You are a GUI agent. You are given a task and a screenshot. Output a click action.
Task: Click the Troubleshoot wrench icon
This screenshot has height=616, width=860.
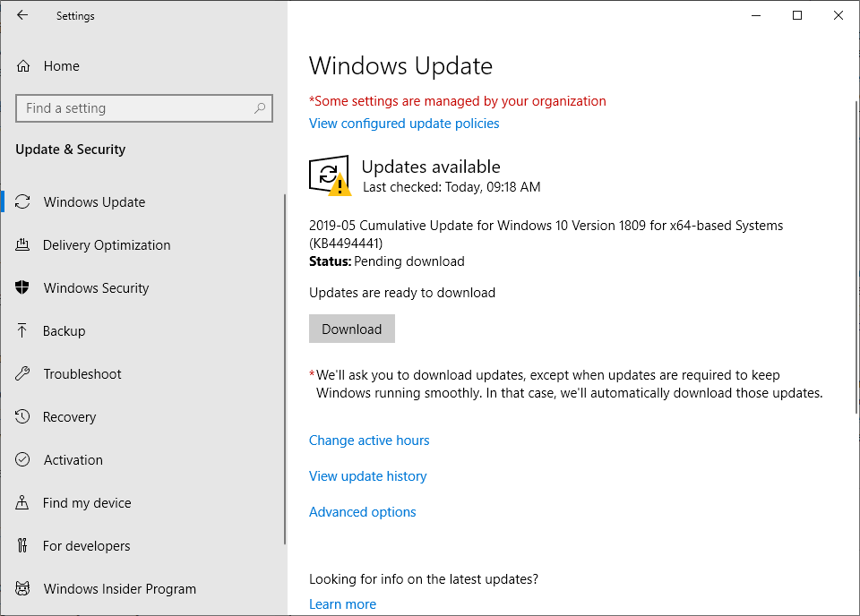pos(22,373)
